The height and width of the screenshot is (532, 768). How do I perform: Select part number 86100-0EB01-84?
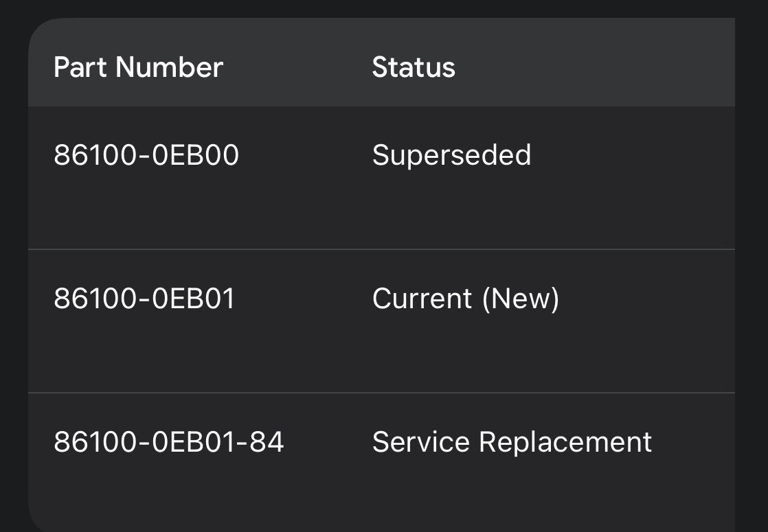click(x=168, y=442)
